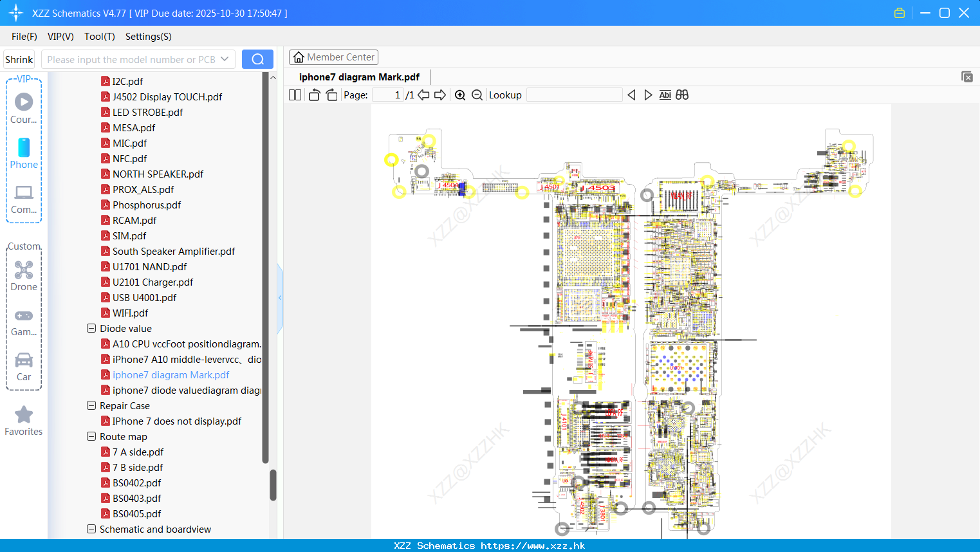The width and height of the screenshot is (980, 552).
Task: Go to next page arrow
Action: point(440,95)
